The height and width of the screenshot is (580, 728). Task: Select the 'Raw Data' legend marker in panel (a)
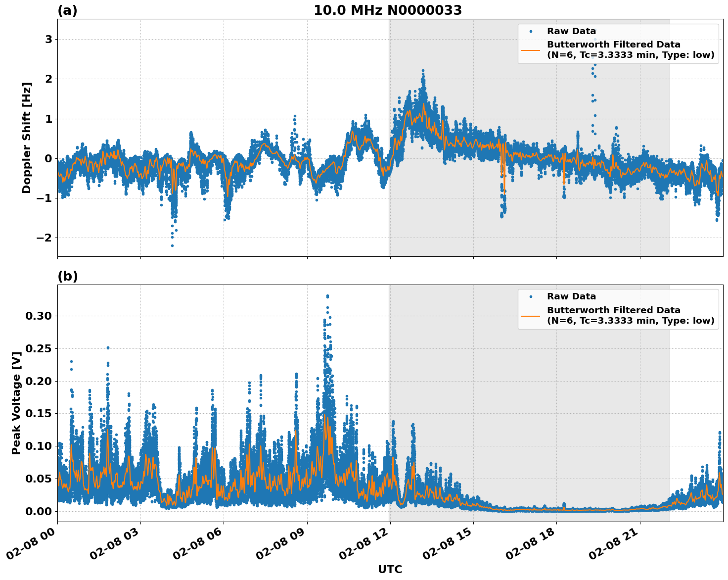[x=532, y=31]
